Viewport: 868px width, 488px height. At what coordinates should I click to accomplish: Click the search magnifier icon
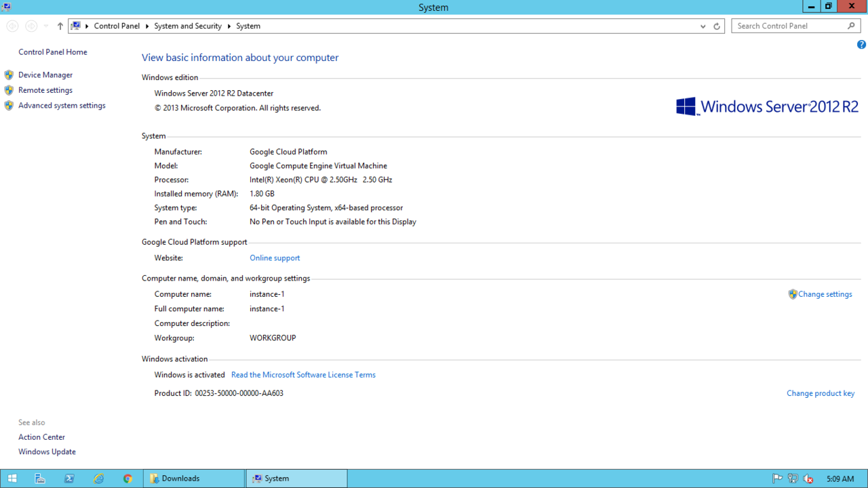(x=852, y=26)
